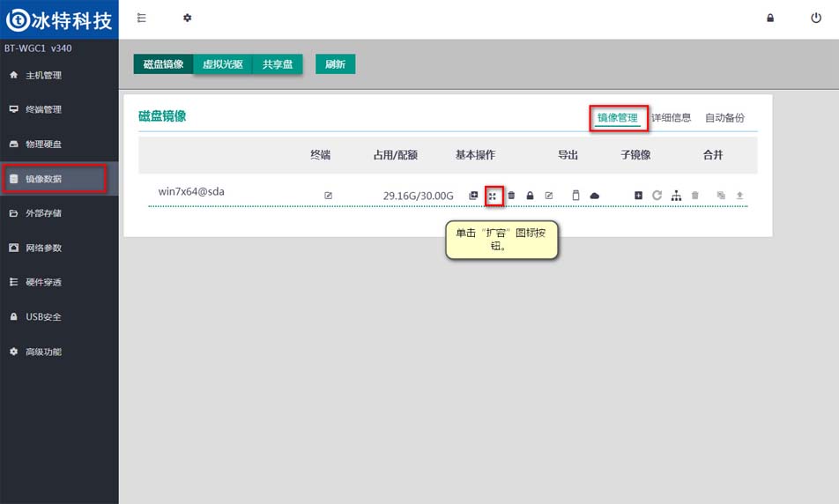Switch to the 虚拟光驱 tab button
This screenshot has height=504, width=839.
click(x=223, y=64)
